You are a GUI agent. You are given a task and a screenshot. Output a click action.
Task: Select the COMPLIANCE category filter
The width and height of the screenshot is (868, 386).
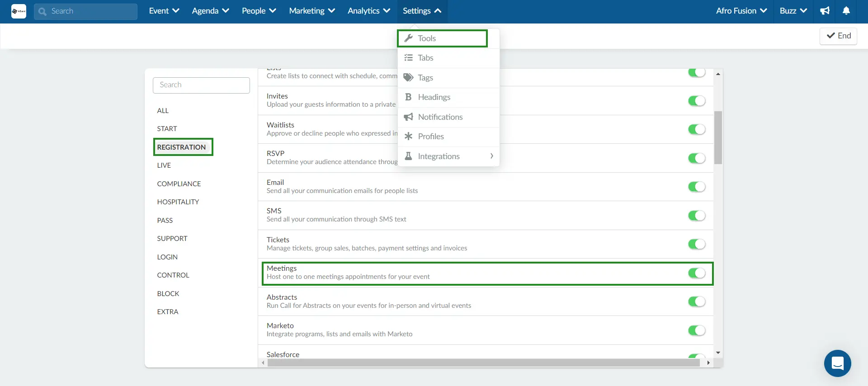179,184
